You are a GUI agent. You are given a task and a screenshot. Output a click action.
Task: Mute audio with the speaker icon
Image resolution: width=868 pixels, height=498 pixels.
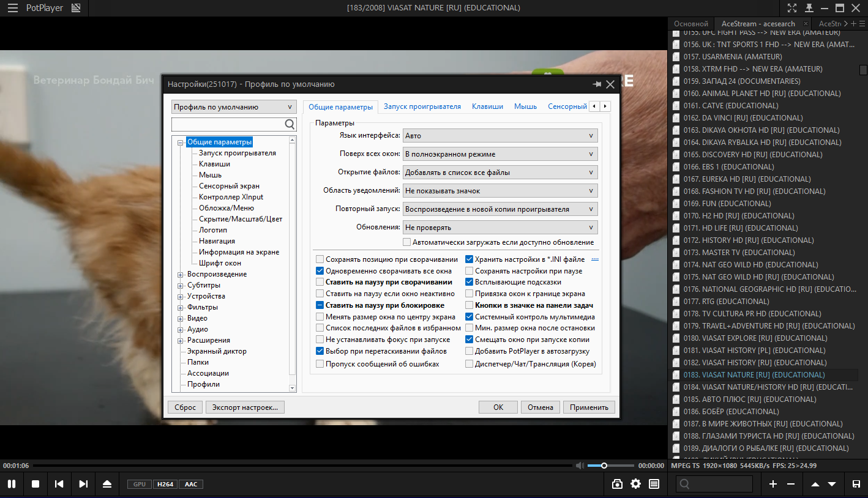pos(580,466)
